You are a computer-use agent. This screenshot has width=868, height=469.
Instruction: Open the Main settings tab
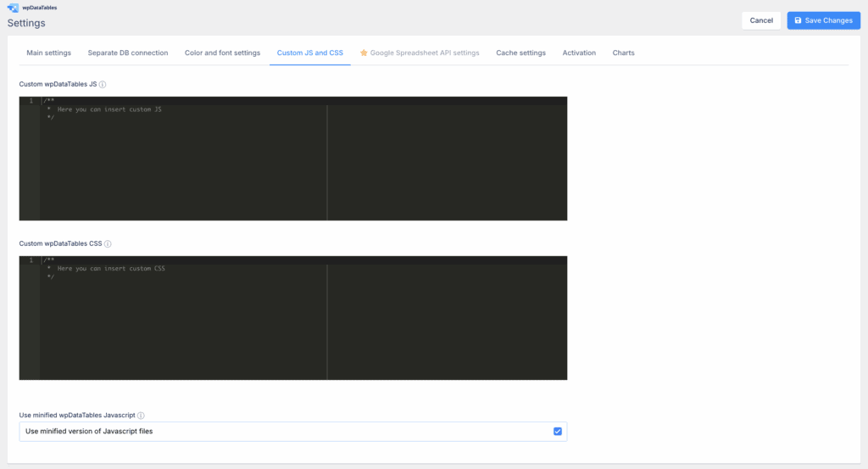[48, 53]
